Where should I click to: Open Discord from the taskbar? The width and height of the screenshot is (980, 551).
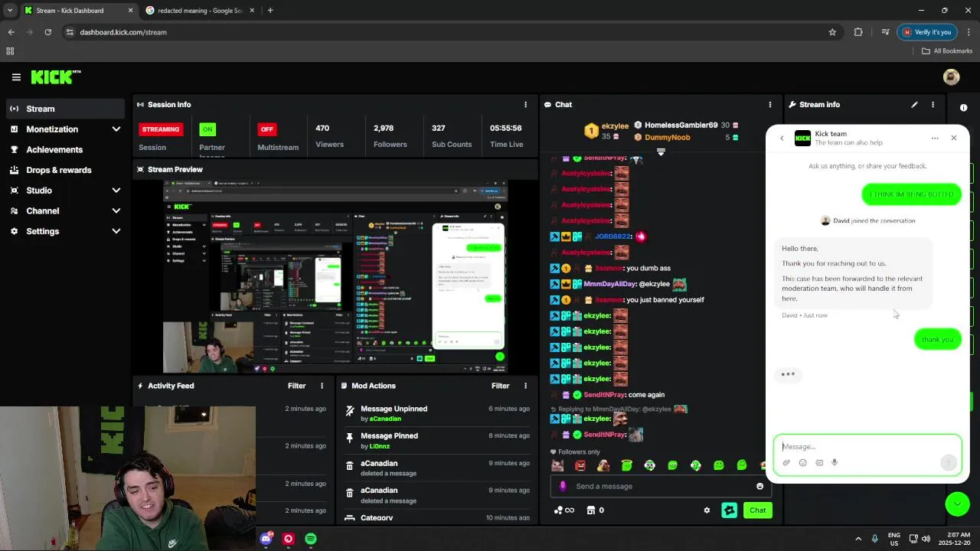click(266, 539)
